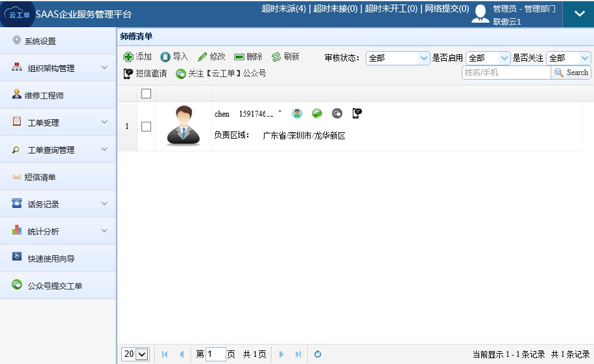Screen dimensions: 594x364
Task: Check the box for row 1 chen
Action: pos(146,126)
